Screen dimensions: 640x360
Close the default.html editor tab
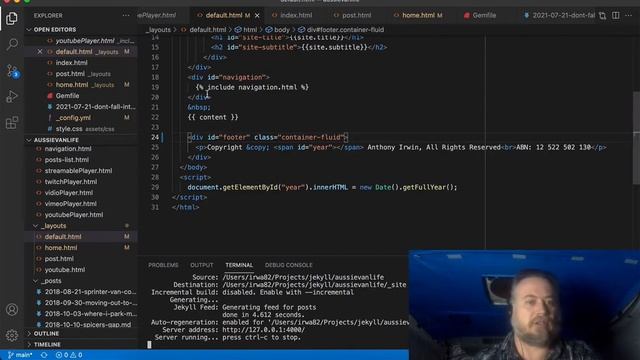[257, 16]
